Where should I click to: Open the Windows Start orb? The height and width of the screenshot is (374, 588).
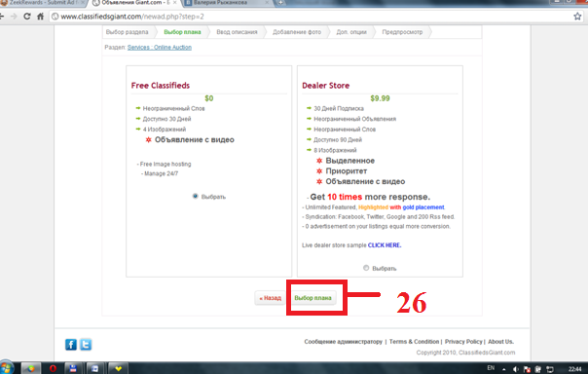click(7, 368)
